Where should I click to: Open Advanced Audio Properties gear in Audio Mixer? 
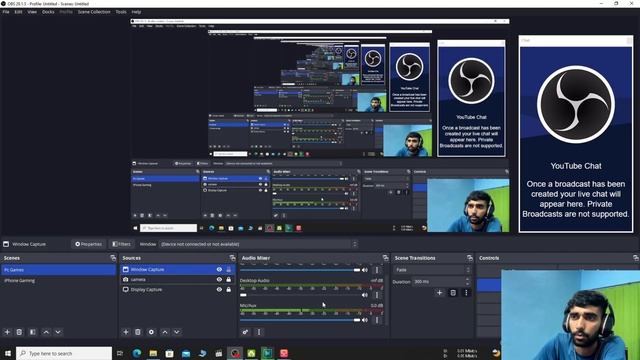click(245, 332)
